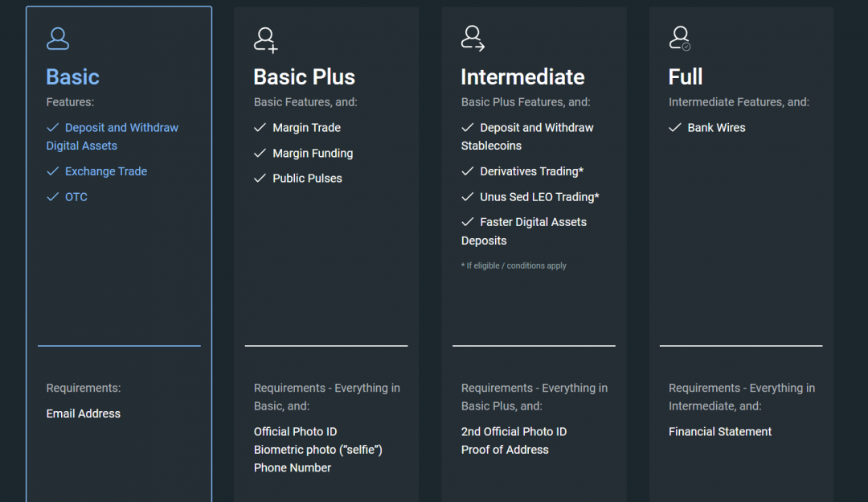Choose the Full level heading
The width and height of the screenshot is (868, 502).
[686, 77]
